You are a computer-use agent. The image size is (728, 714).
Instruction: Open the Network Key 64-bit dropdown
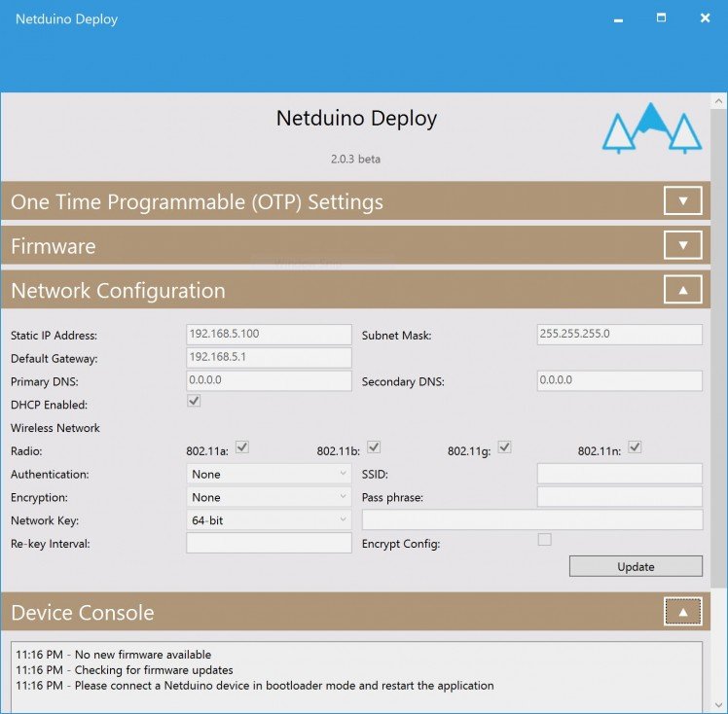click(x=269, y=520)
